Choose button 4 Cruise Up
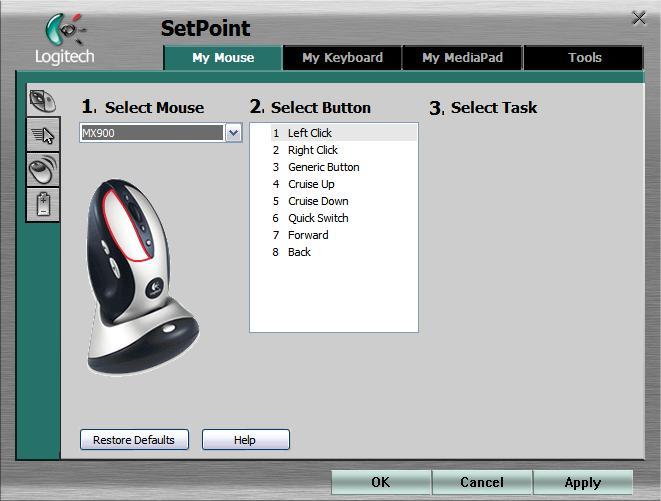The height and width of the screenshot is (501, 661). point(344,184)
